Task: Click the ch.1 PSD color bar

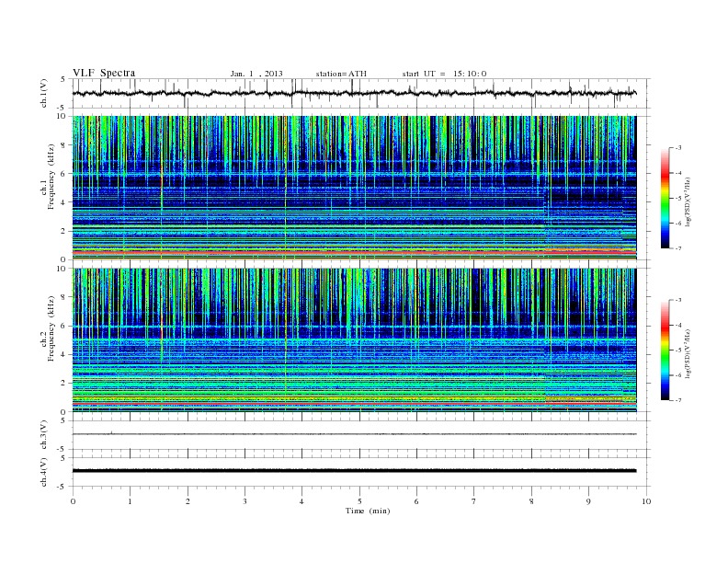Action: point(665,198)
